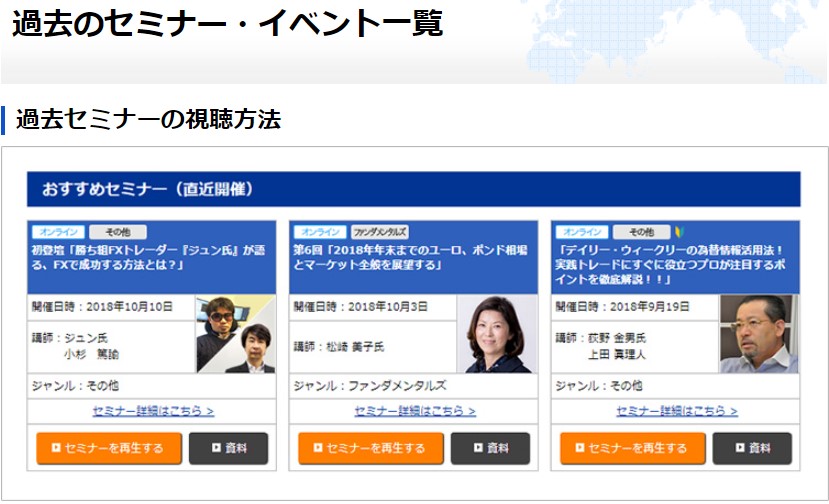Click the 荻野金男氏 lecturer photo

[x=759, y=334]
